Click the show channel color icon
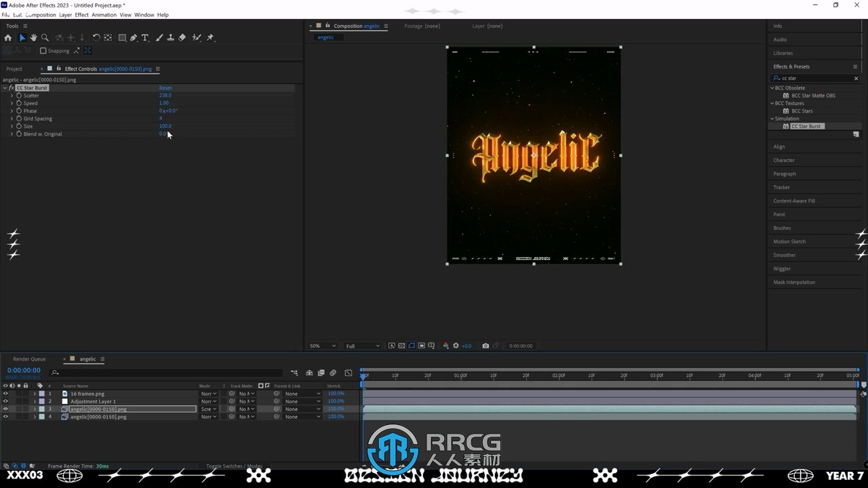This screenshot has height=488, width=868. coord(446,346)
